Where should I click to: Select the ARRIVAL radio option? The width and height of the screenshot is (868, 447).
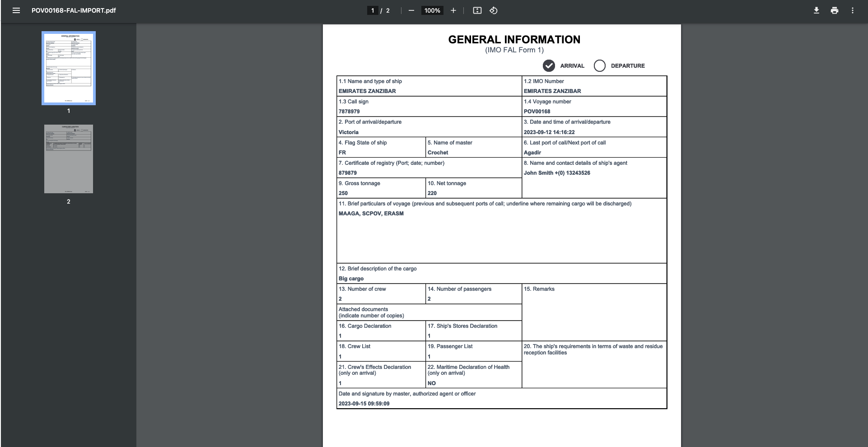(x=549, y=66)
